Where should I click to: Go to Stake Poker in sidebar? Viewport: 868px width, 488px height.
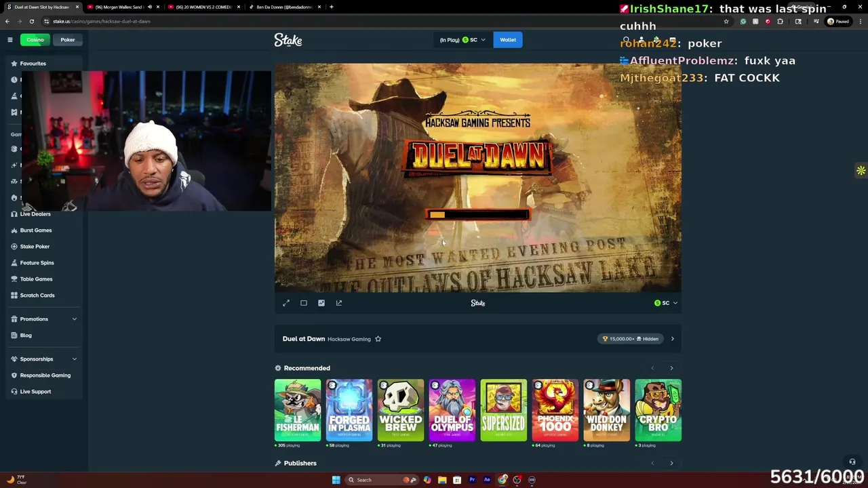point(35,247)
